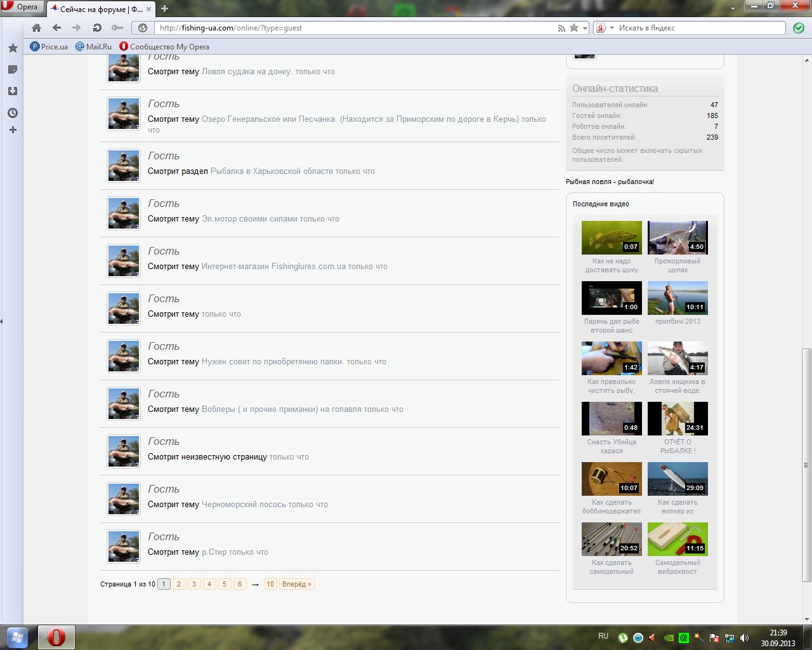Add a panel with the sidebar plus
The height and width of the screenshot is (650, 812).
coord(13,130)
